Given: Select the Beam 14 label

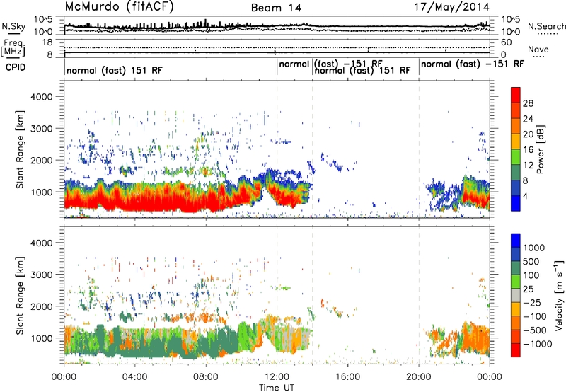Looking at the screenshot, I should pyautogui.click(x=276, y=8).
